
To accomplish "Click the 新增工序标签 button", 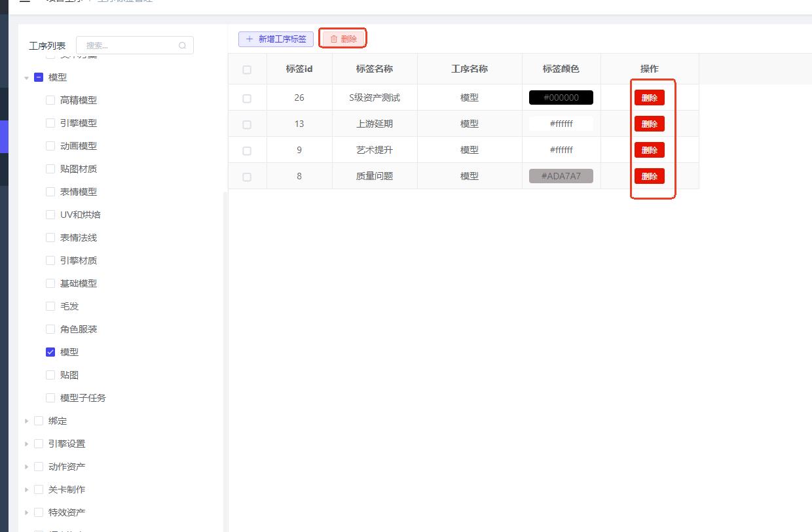I will tap(276, 39).
